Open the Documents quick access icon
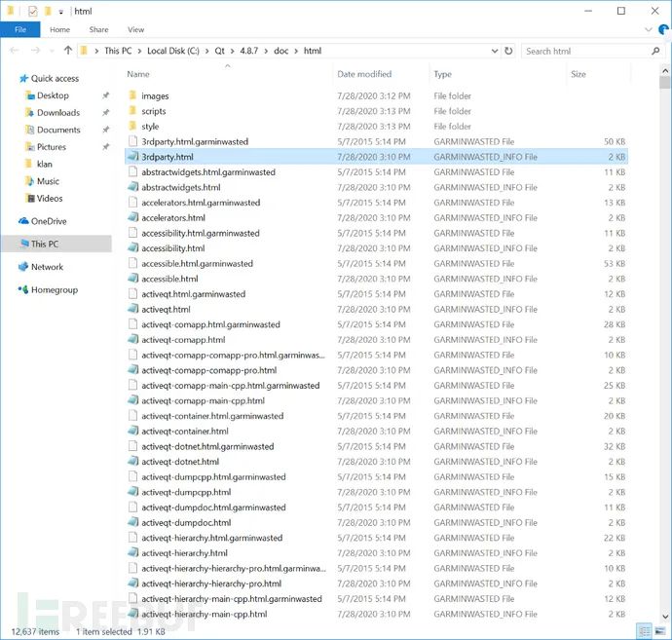Viewport: 672px width, 640px height. coord(29,130)
